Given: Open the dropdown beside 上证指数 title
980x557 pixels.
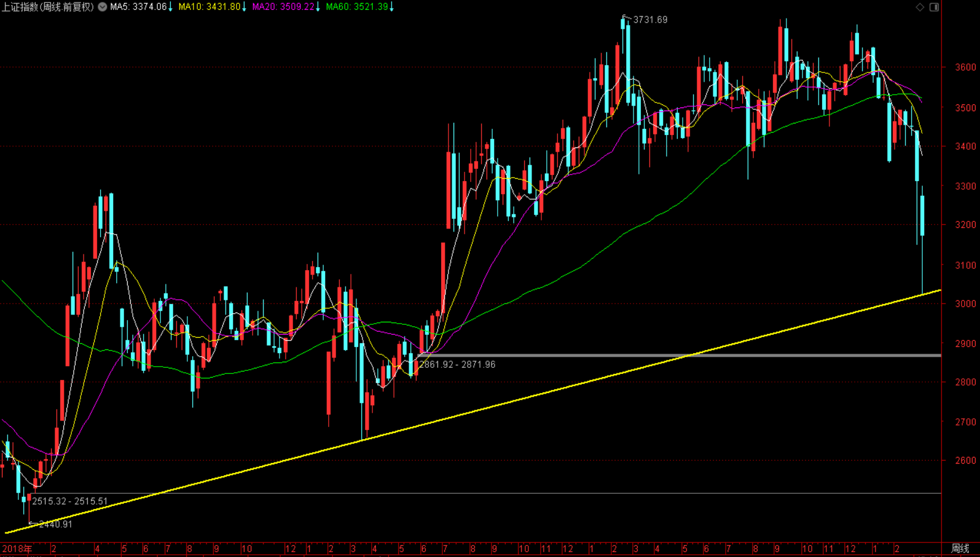Looking at the screenshot, I should point(103,7).
